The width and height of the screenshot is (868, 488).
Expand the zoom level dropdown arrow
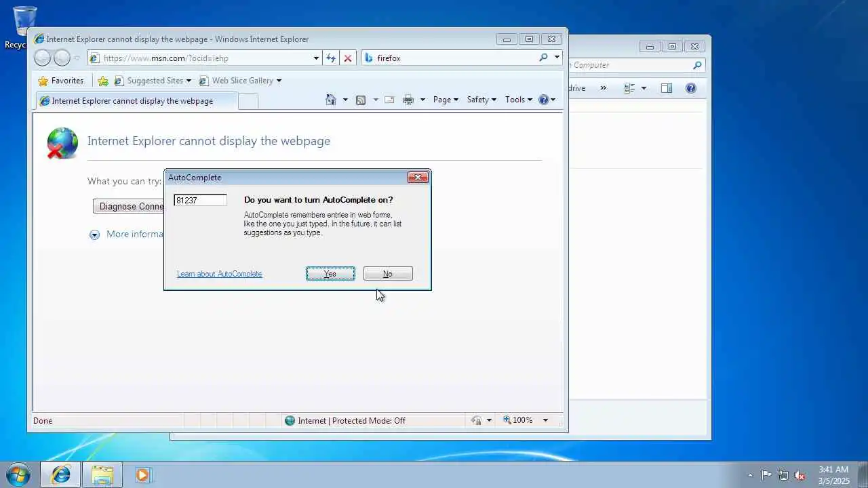[x=545, y=420]
